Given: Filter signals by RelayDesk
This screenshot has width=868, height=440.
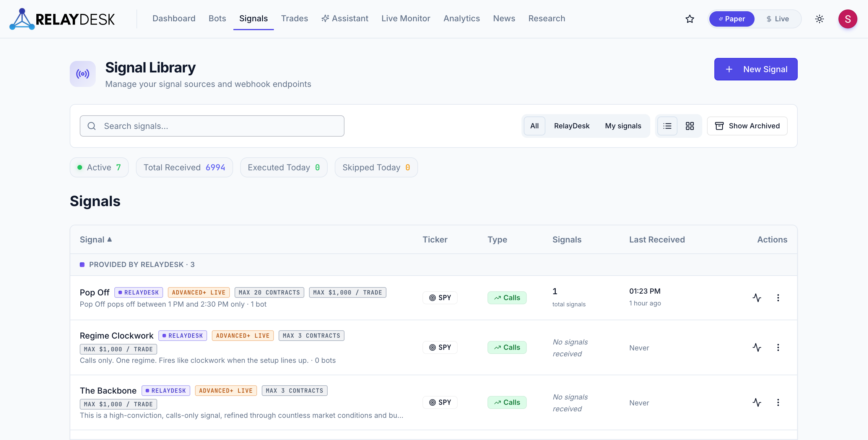Looking at the screenshot, I should [x=571, y=126].
